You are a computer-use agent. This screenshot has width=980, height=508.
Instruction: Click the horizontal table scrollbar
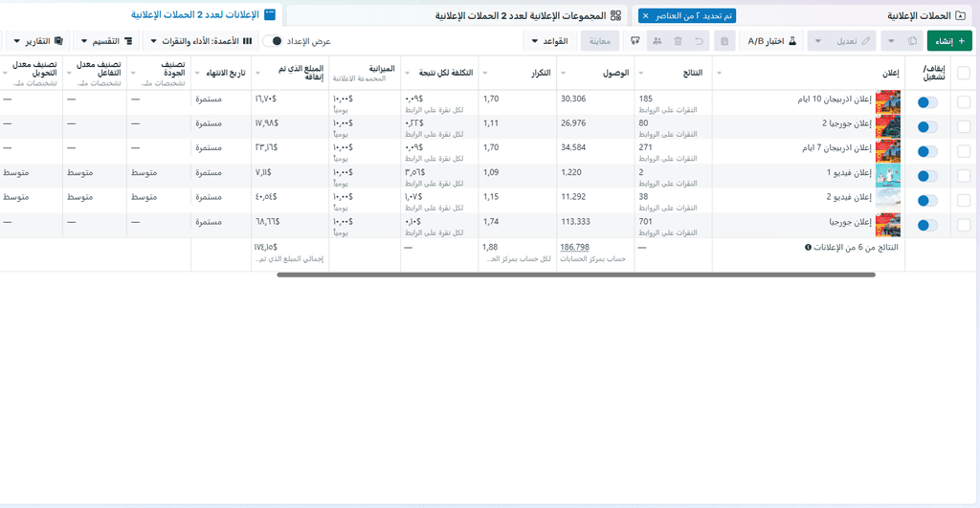575,275
